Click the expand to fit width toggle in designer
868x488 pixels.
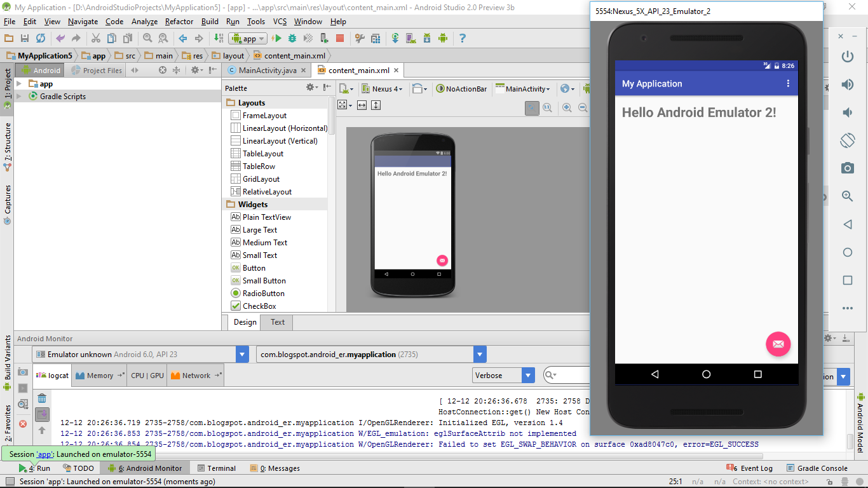pos(362,105)
